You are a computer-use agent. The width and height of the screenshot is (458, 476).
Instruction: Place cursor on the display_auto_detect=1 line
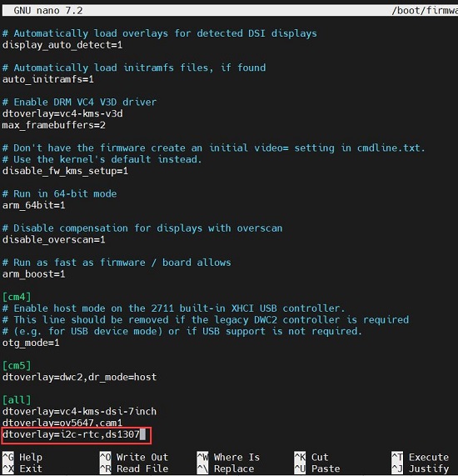[x=62, y=45]
